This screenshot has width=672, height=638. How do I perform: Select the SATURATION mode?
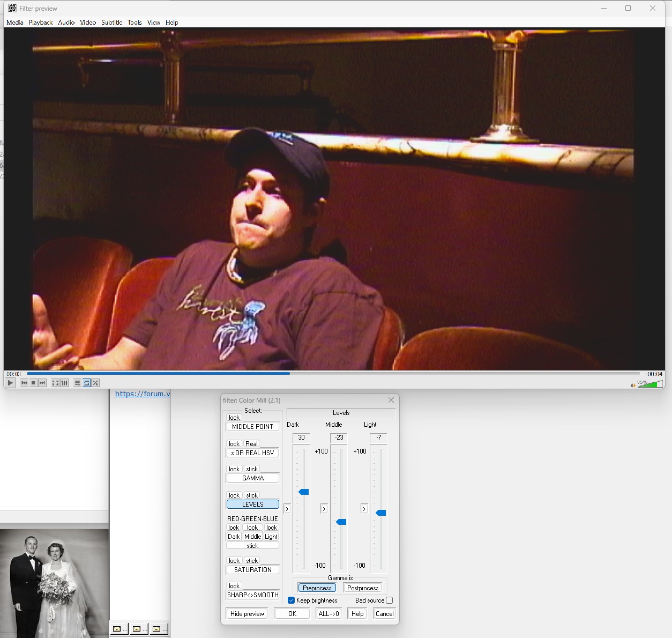point(252,570)
